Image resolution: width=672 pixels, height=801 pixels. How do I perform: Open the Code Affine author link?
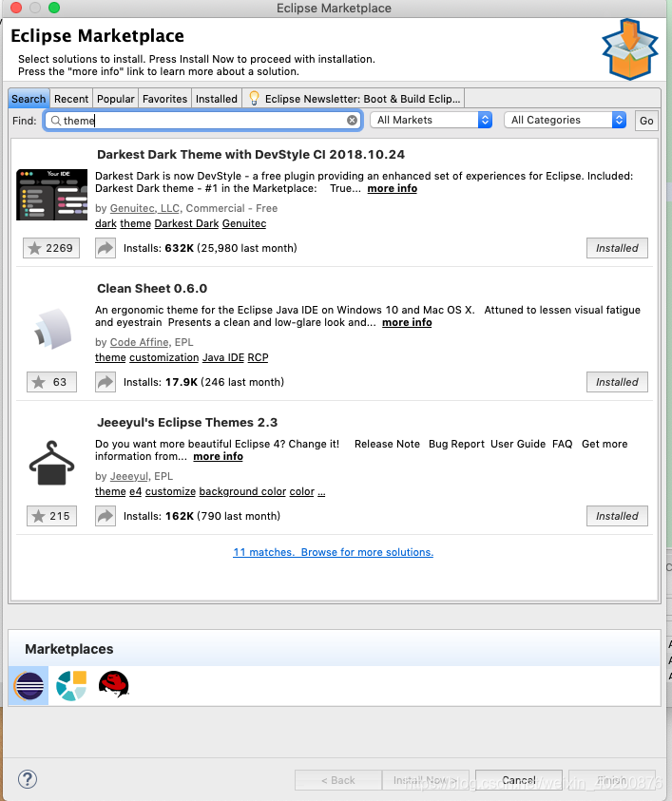(139, 342)
